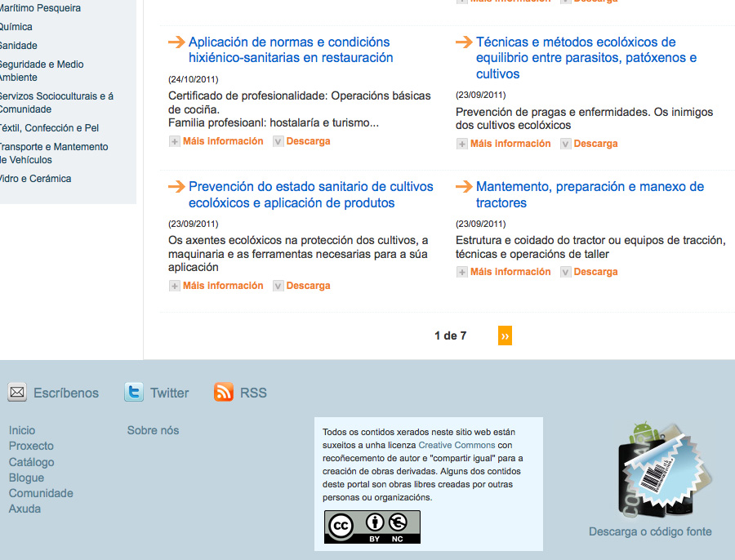Click the orange RSS feed icon

[224, 392]
